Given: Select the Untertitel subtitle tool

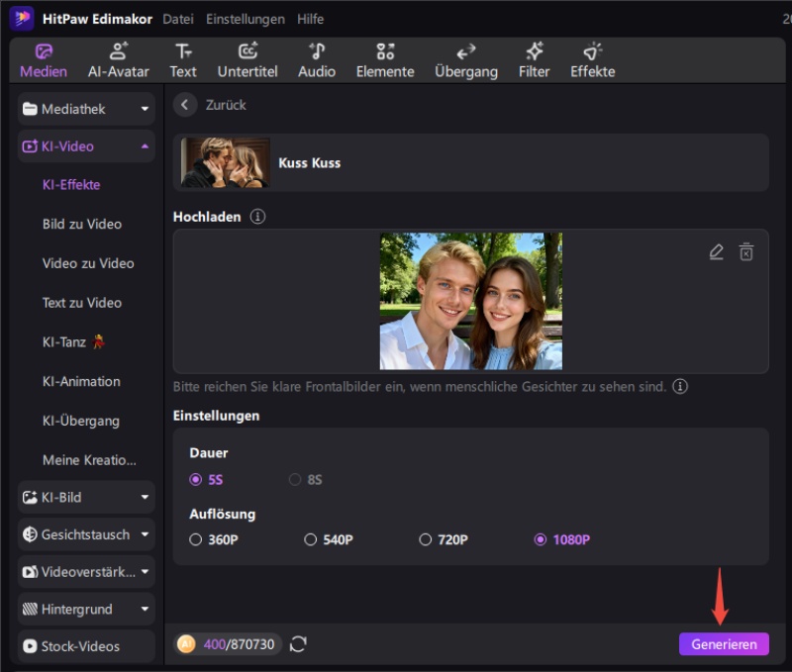Looking at the screenshot, I should [x=247, y=60].
